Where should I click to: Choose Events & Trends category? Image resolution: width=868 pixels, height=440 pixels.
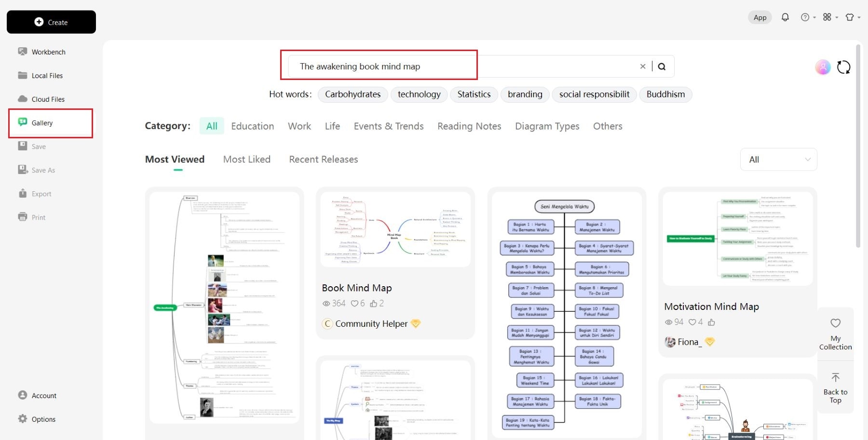(x=389, y=126)
